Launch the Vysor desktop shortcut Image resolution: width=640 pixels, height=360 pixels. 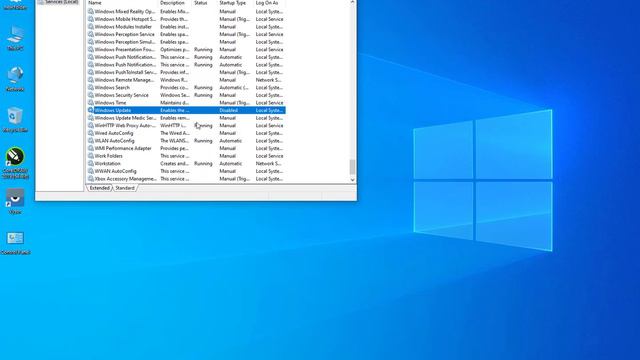point(15,201)
